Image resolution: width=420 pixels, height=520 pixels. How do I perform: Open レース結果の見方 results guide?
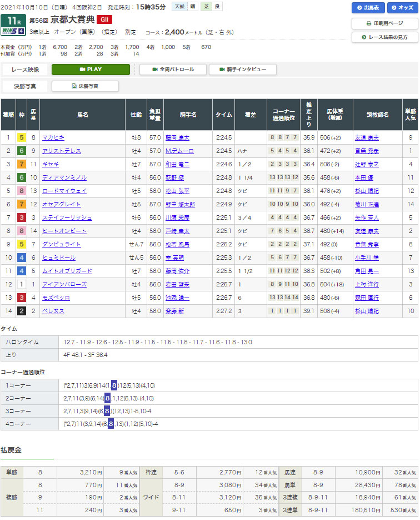pos(384,37)
